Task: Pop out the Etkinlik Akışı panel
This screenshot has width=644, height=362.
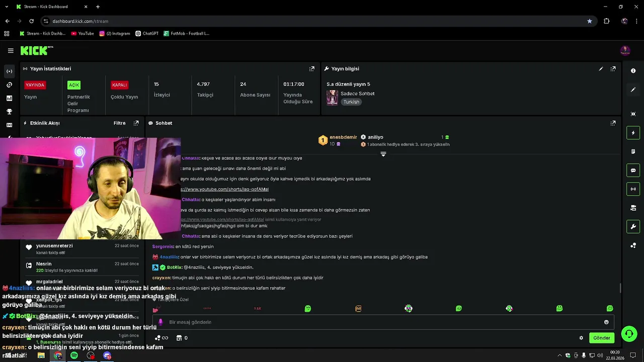Action: point(136,123)
